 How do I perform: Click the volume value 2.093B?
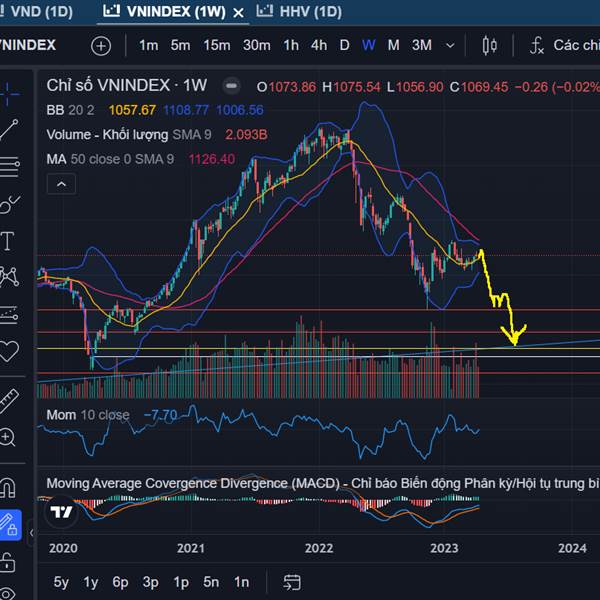246,135
